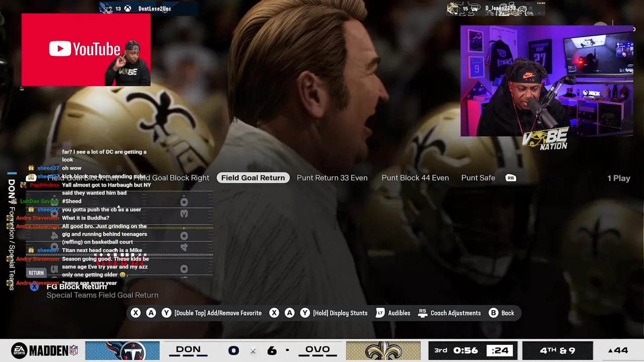The image size is (644, 362).
Task: Click the 3rd quarter 0:56 game clock
Action: coord(457,350)
